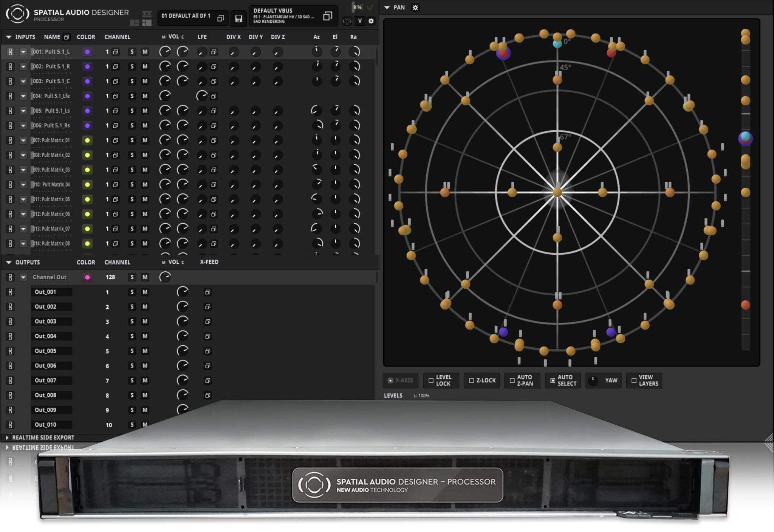Click the V button in the header

pos(360,21)
